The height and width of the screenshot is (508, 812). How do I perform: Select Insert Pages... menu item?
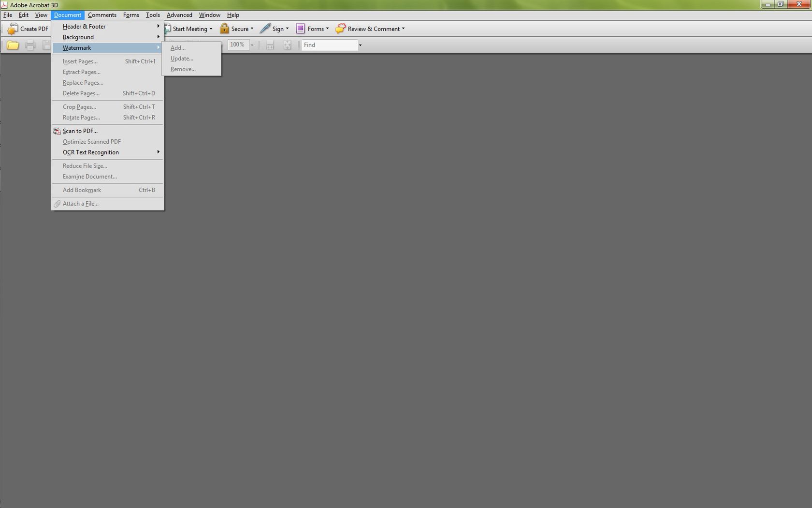(x=107, y=61)
